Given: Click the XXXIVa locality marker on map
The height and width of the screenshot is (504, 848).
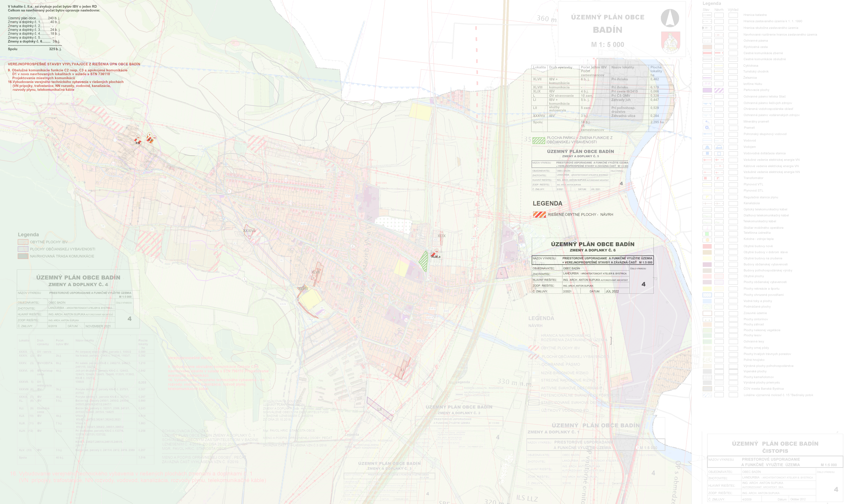Looking at the screenshot, I should pos(249,231).
